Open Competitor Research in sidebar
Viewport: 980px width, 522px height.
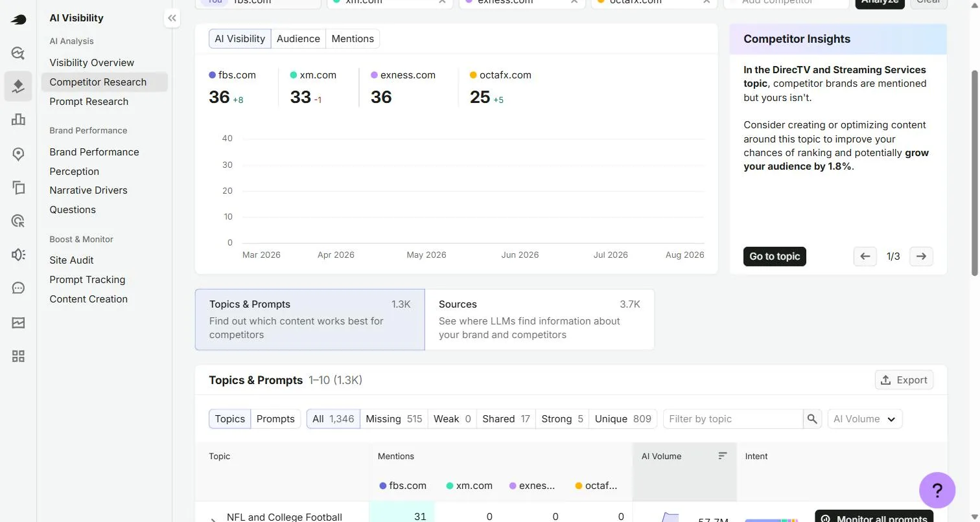coord(104,82)
